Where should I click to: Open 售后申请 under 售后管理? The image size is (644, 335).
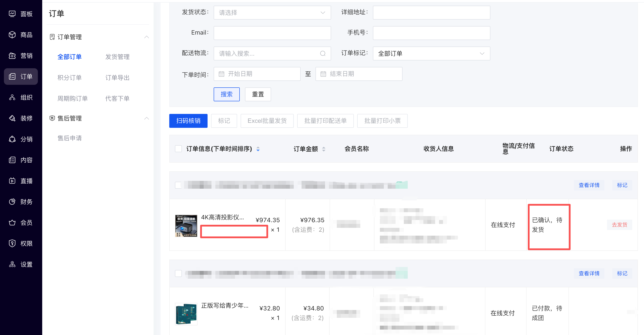click(x=69, y=138)
